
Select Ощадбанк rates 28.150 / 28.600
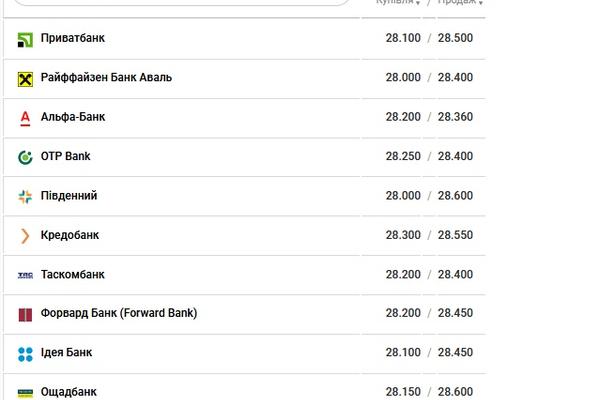click(x=429, y=392)
